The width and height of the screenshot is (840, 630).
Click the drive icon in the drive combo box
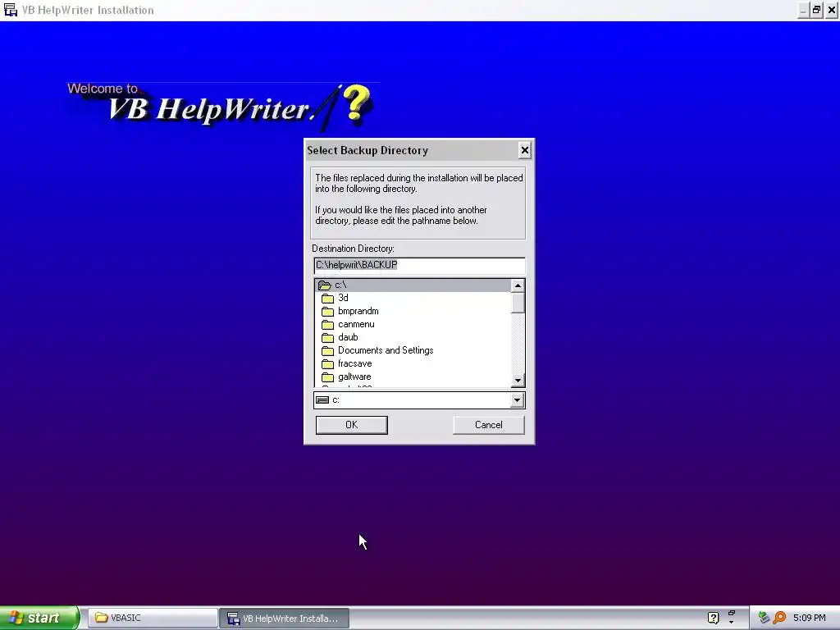[322, 400]
